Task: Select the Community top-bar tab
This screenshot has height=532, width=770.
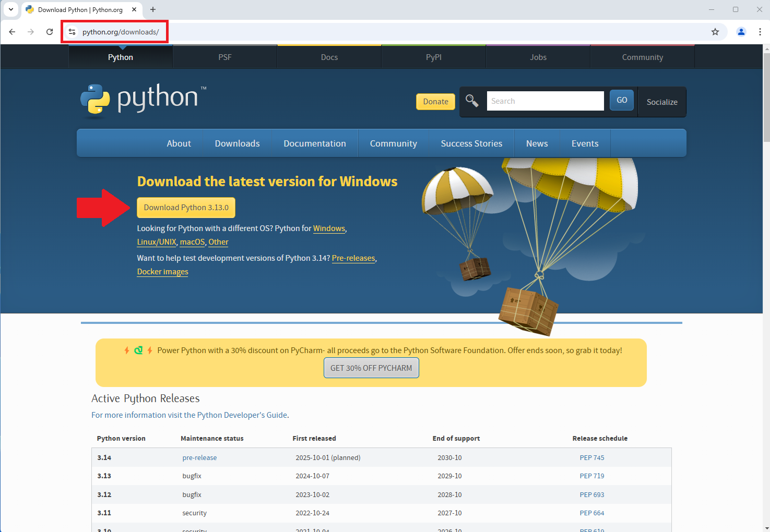Action: [643, 57]
